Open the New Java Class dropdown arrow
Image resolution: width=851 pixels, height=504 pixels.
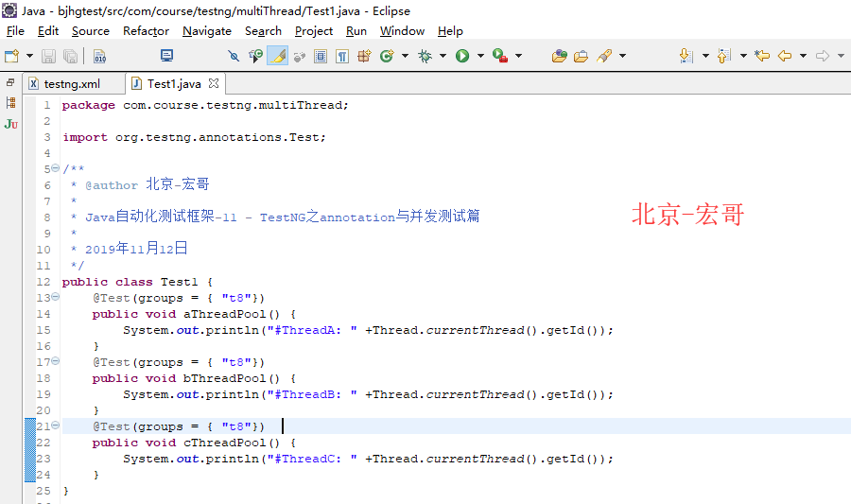tap(405, 56)
